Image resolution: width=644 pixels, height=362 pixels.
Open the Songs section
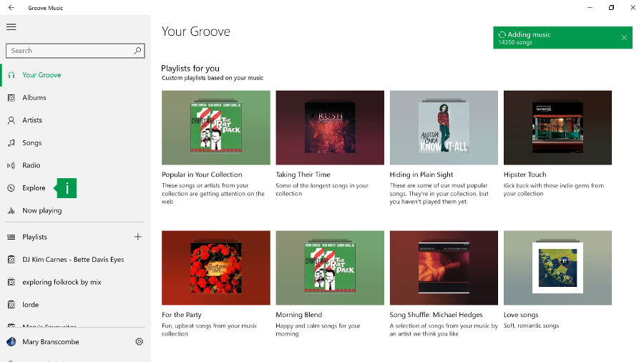click(x=31, y=143)
